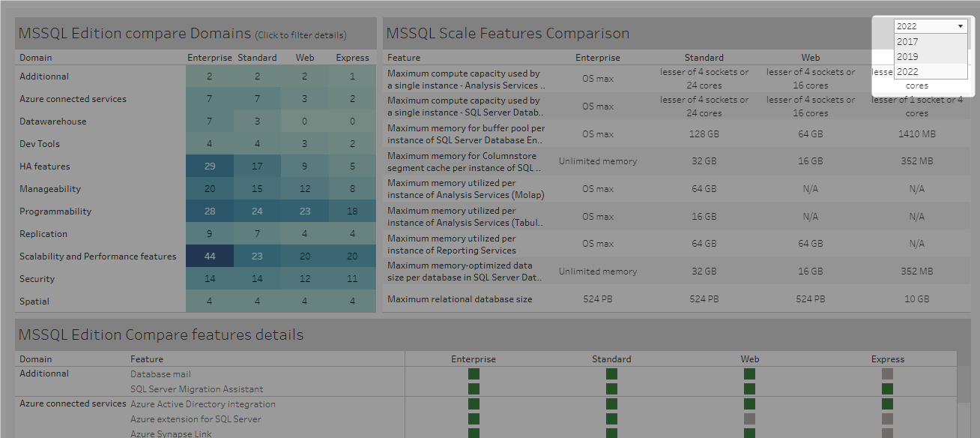980x438 pixels.
Task: Select the Programmability domain label
Action: pyautogui.click(x=55, y=211)
